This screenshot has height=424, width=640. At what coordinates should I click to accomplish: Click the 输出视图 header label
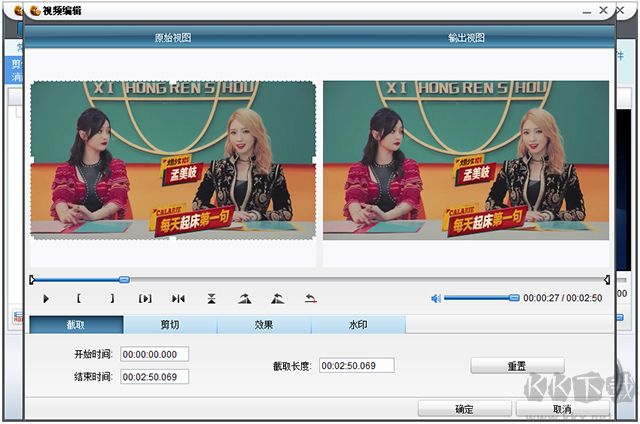466,38
